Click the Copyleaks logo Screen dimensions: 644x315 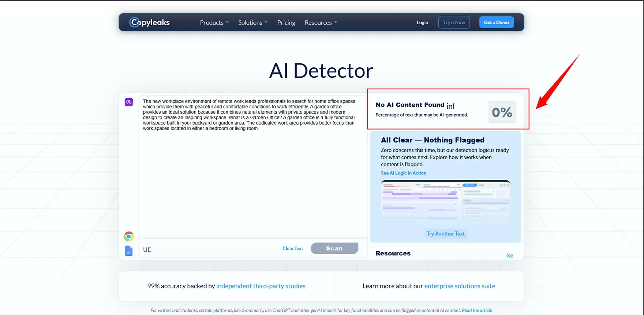click(x=150, y=22)
